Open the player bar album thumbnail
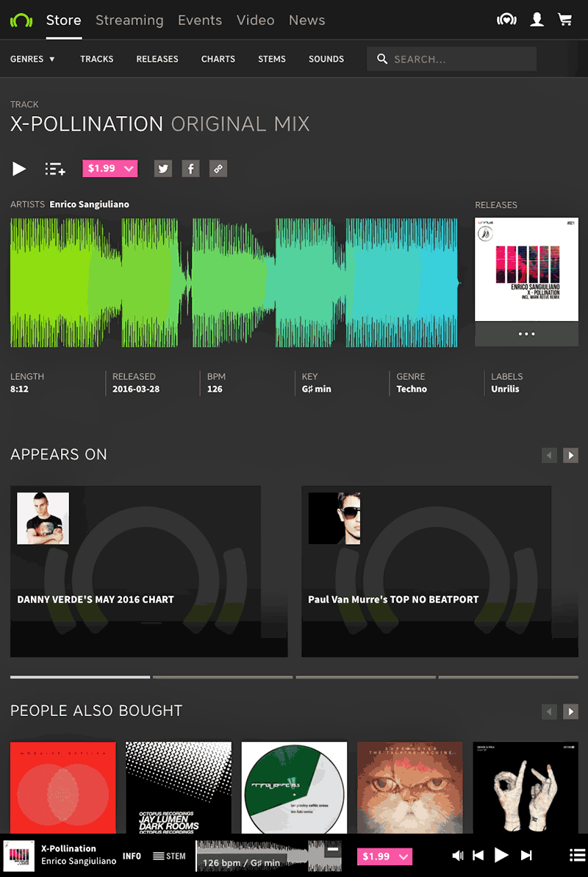 coord(18,856)
